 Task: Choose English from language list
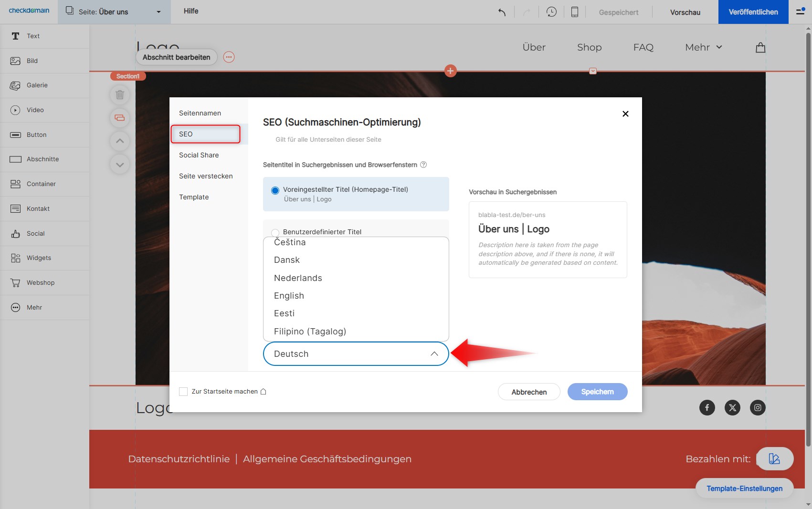coord(289,296)
